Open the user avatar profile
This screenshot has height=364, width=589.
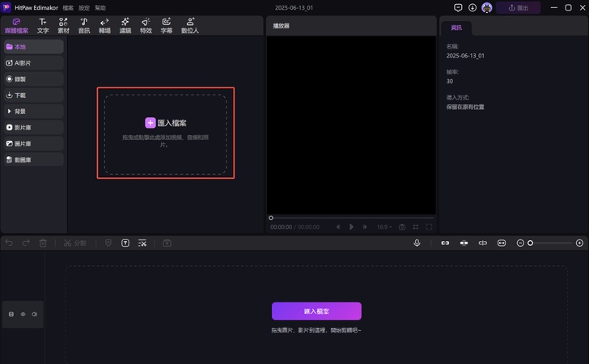tap(487, 7)
